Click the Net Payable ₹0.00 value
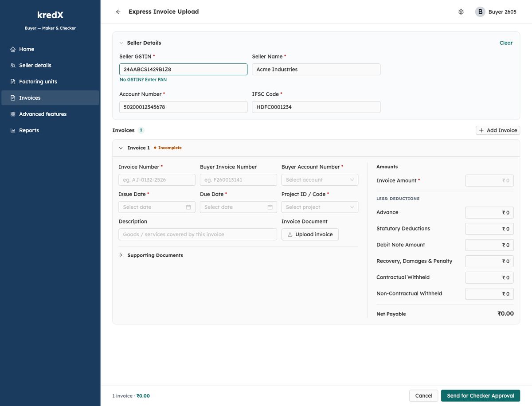This screenshot has width=532, height=406. (505, 314)
